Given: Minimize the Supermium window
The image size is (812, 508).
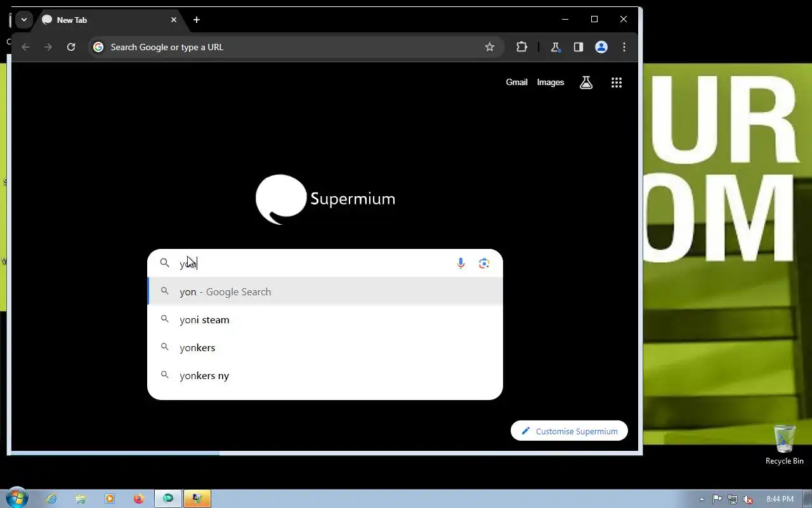Looking at the screenshot, I should click(x=565, y=20).
